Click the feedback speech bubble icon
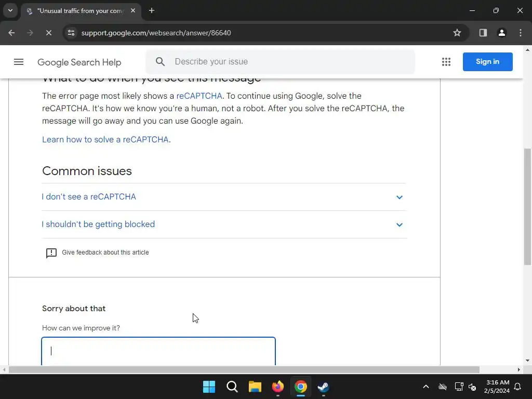 click(51, 253)
